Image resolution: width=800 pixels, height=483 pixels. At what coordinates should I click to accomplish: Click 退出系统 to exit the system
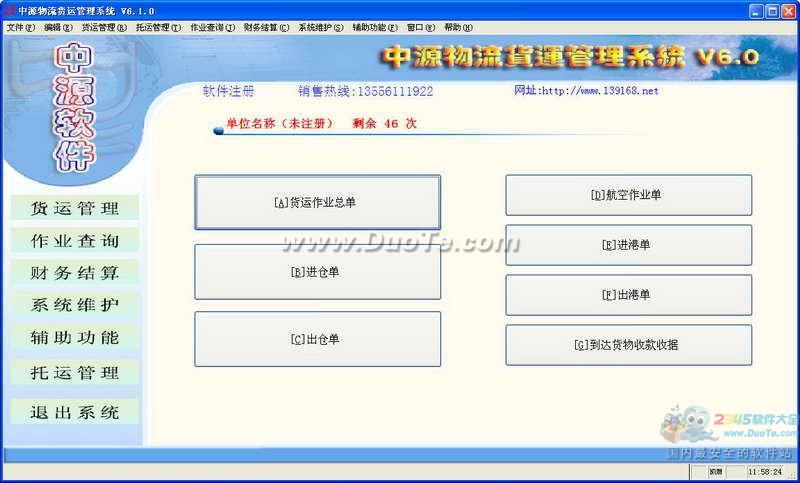click(75, 412)
